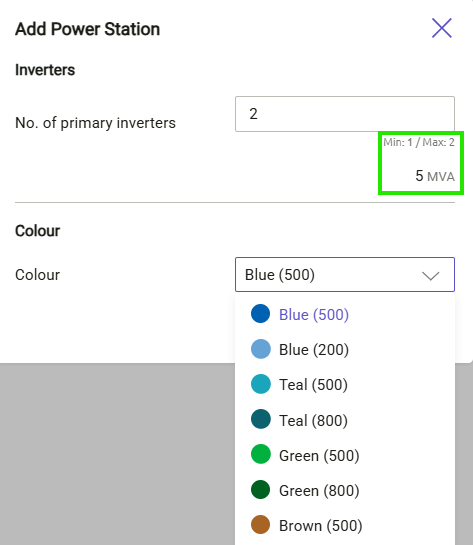Choose the Blue (200) colour option

(x=345, y=349)
